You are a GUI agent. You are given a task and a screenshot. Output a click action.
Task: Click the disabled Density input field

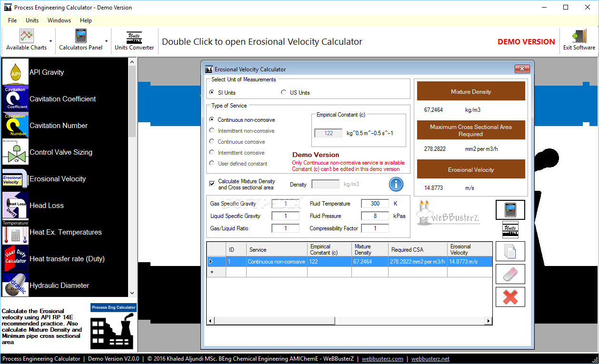click(326, 184)
